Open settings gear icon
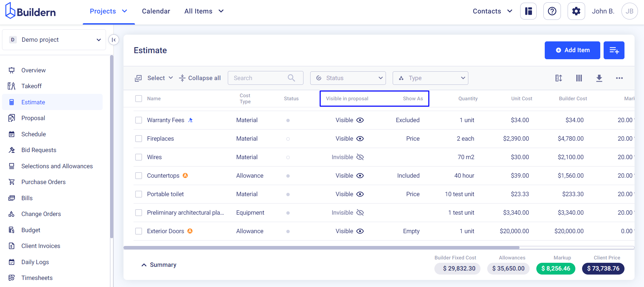This screenshot has height=287, width=644. [576, 11]
